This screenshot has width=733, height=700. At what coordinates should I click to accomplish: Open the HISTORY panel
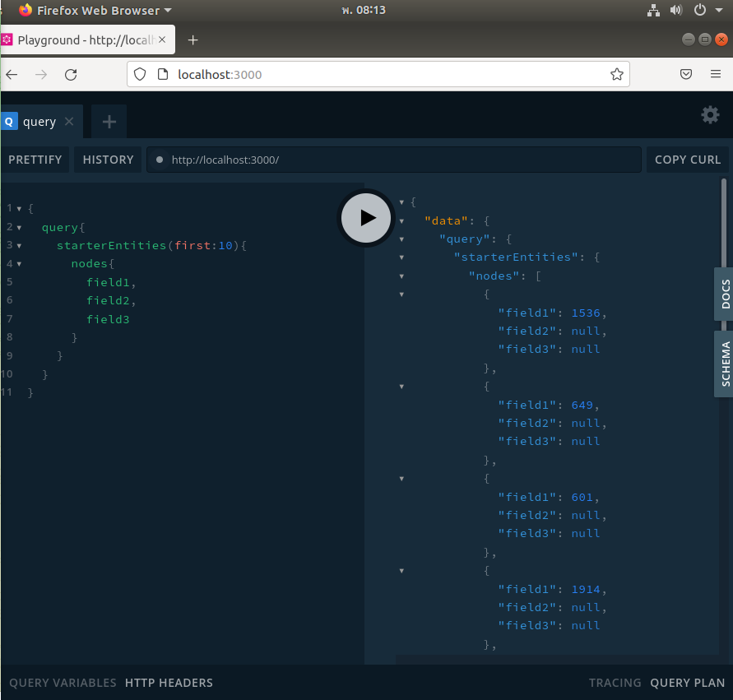pyautogui.click(x=107, y=160)
